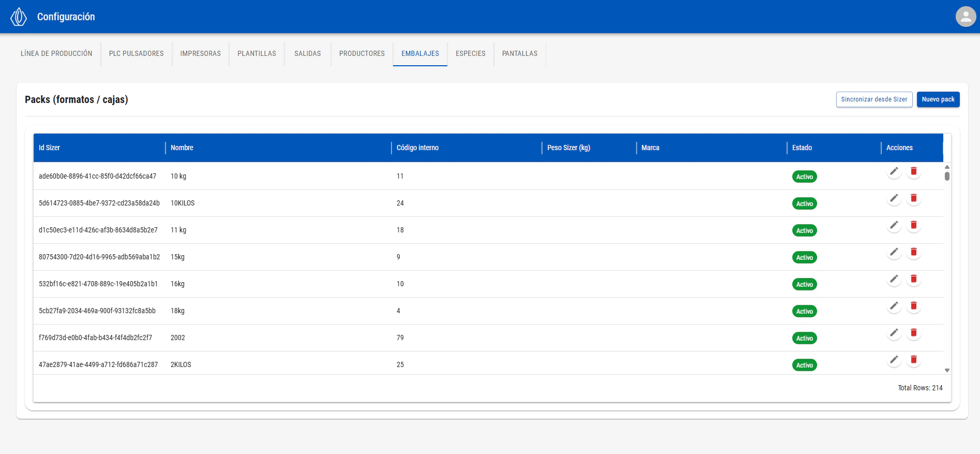The height and width of the screenshot is (454, 980).
Task: Delete the 2KILOS pack
Action: [914, 360]
